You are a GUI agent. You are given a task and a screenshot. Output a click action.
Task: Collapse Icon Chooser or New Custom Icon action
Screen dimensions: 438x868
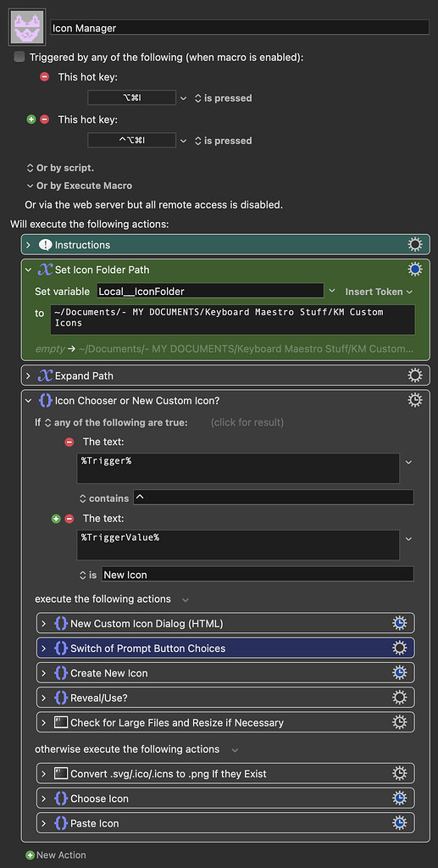point(29,400)
